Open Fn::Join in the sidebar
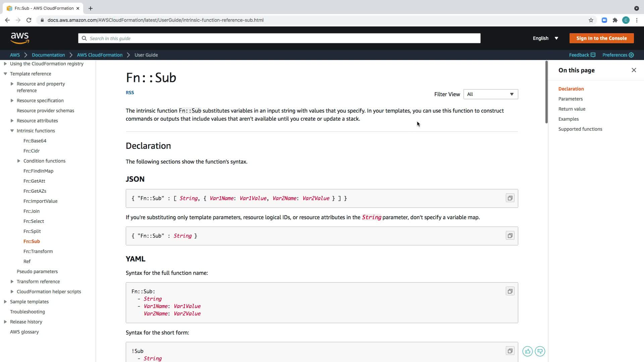The height and width of the screenshot is (362, 644). [32, 211]
